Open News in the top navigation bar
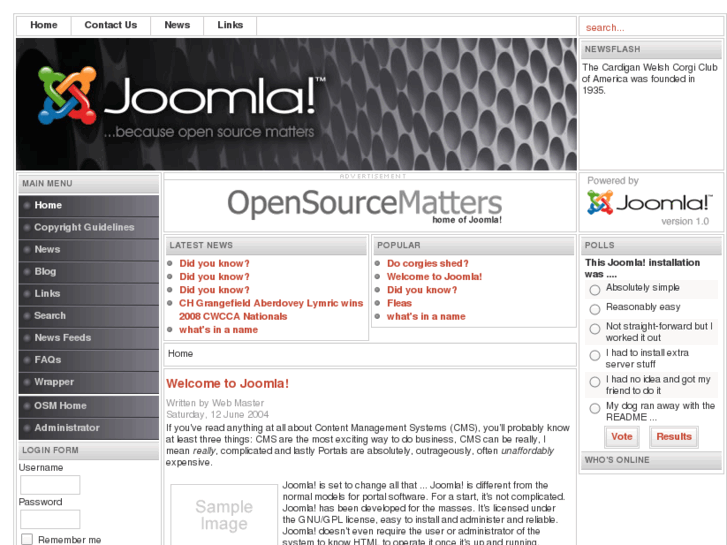 tap(177, 25)
